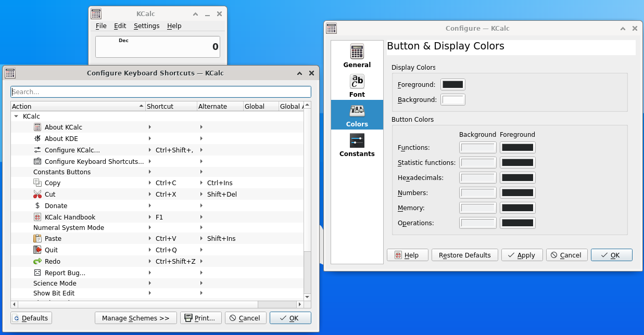Image resolution: width=644 pixels, height=335 pixels.
Task: Pick Statistic functions background color
Action: coord(478,163)
